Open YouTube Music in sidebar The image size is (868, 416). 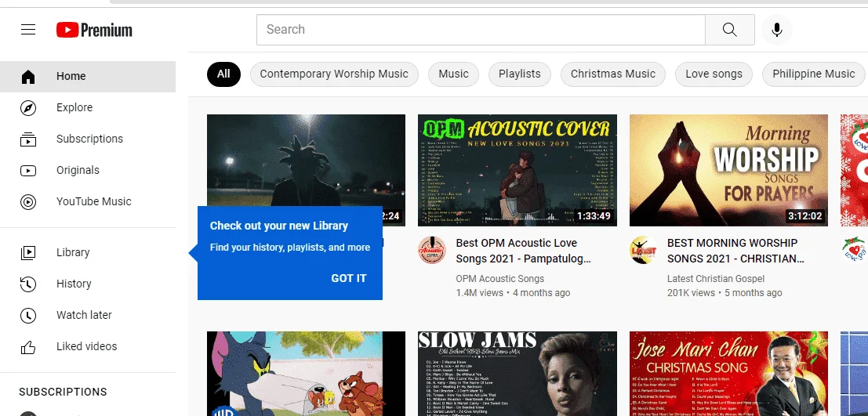point(88,202)
